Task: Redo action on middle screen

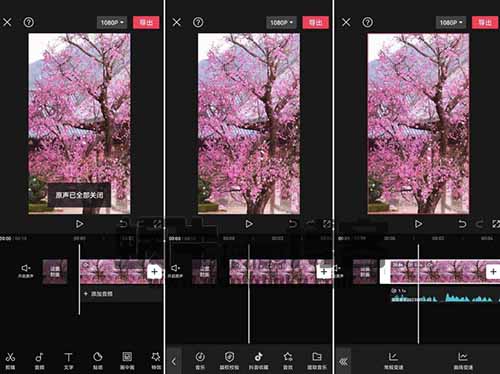Action: [310, 224]
